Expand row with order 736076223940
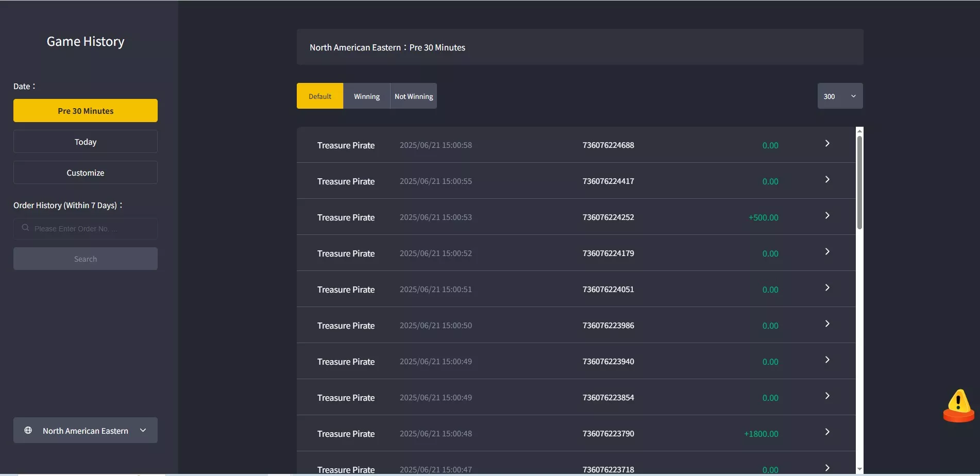 [827, 360]
